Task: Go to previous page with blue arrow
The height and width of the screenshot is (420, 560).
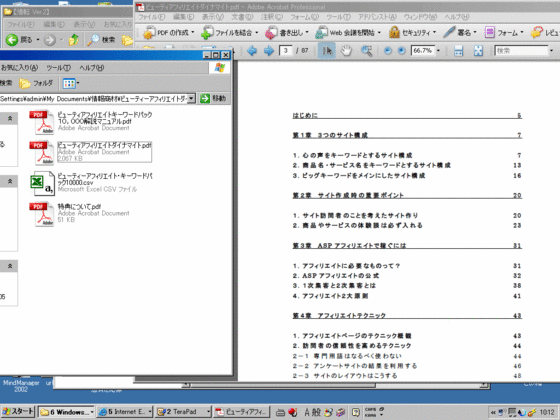Action: point(252,51)
